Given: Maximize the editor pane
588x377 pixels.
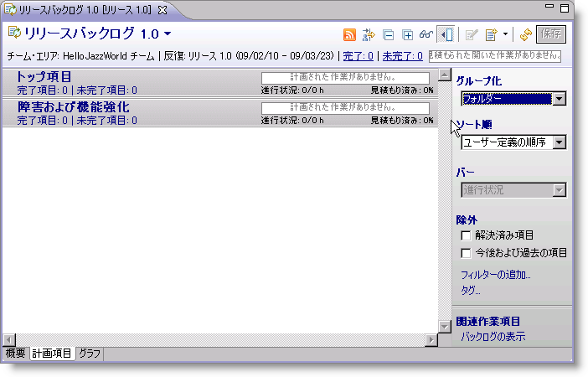Looking at the screenshot, I should click(x=565, y=8).
